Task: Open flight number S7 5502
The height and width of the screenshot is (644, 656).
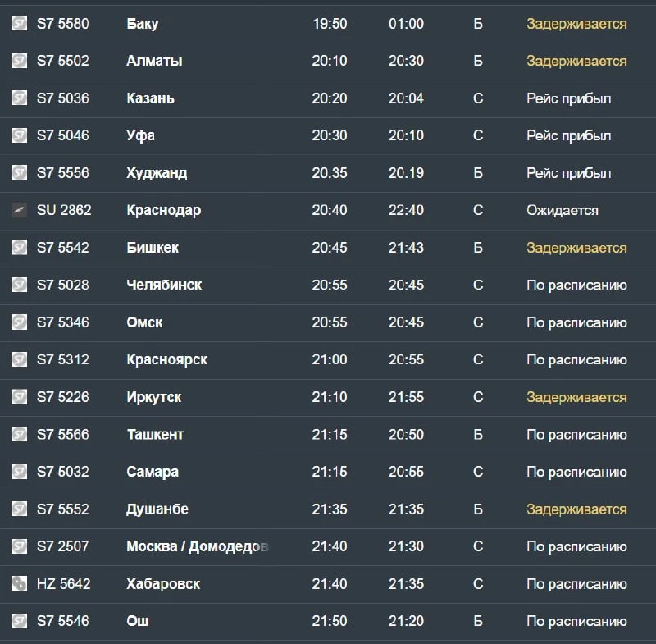Action: [x=63, y=61]
